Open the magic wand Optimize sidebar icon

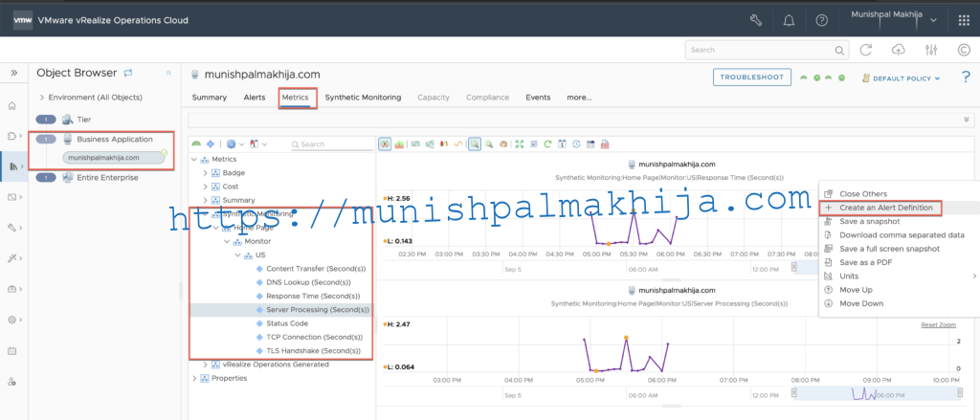11,258
